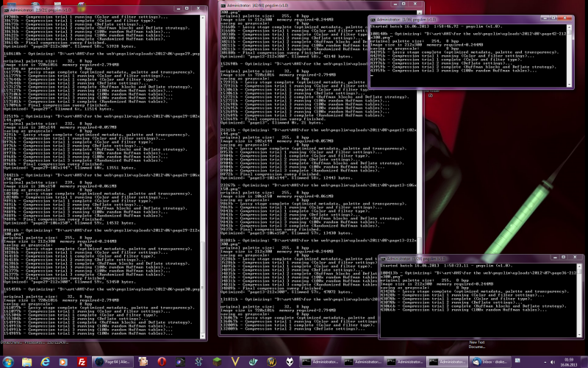Launch Internet Explorer from the taskbar
The width and height of the screenshot is (588, 368).
45,362
